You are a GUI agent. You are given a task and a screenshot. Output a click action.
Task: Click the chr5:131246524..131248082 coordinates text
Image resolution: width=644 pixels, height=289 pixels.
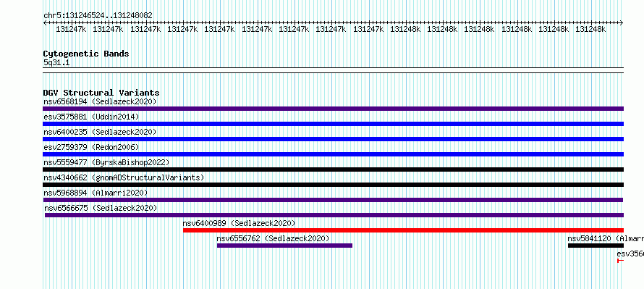(98, 16)
